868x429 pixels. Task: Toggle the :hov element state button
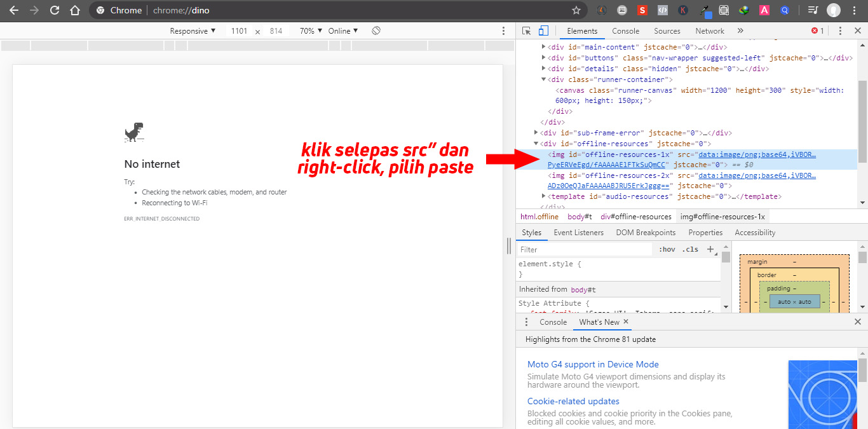pos(667,250)
